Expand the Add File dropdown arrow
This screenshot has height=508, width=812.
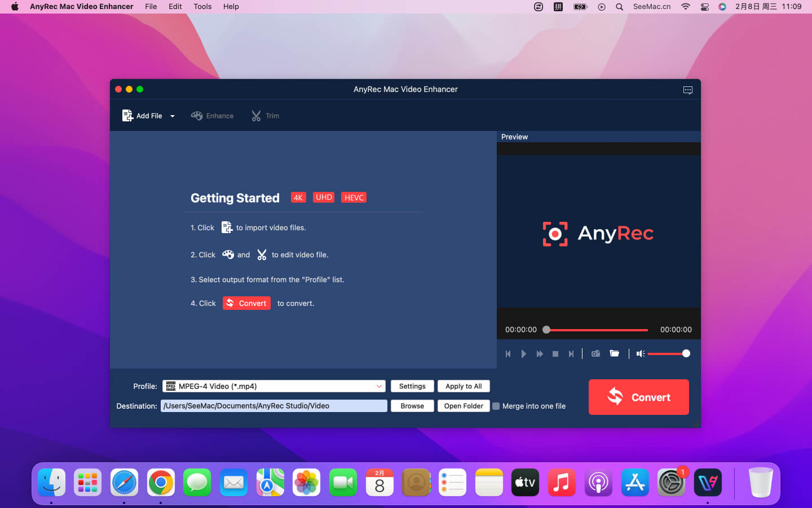173,116
